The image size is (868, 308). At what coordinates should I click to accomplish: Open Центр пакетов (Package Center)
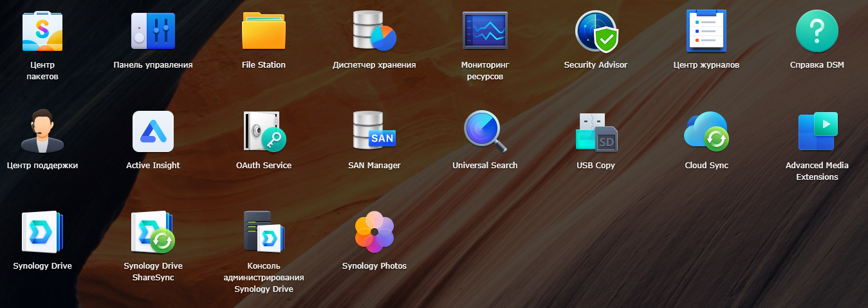click(42, 31)
